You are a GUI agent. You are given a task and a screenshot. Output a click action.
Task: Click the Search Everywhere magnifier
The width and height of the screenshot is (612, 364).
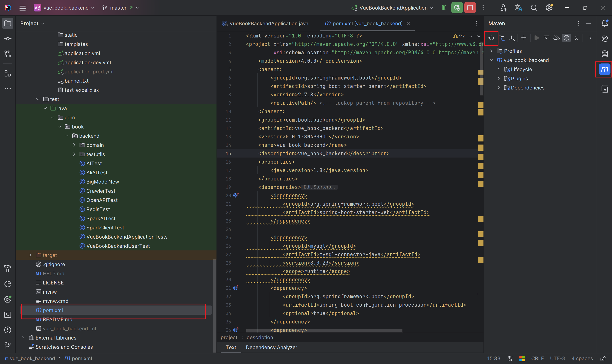(534, 8)
